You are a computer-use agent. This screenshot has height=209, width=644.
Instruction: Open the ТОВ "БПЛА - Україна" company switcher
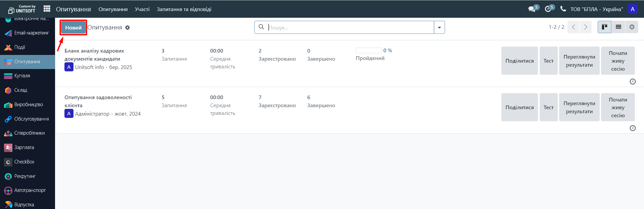coord(596,9)
